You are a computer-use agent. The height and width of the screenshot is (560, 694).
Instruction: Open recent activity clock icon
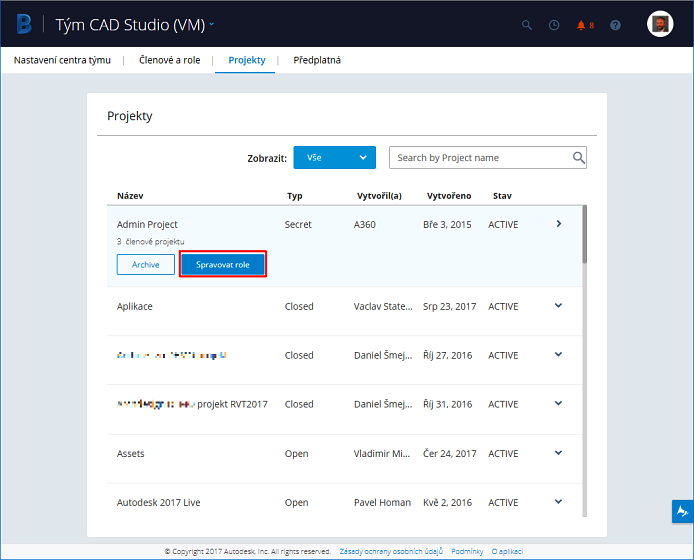coord(554,25)
